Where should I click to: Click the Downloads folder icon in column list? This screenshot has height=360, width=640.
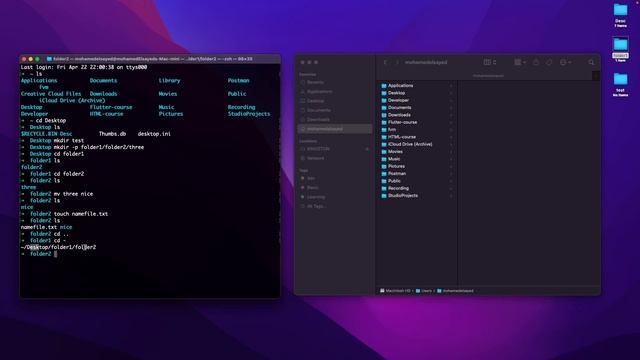point(384,115)
